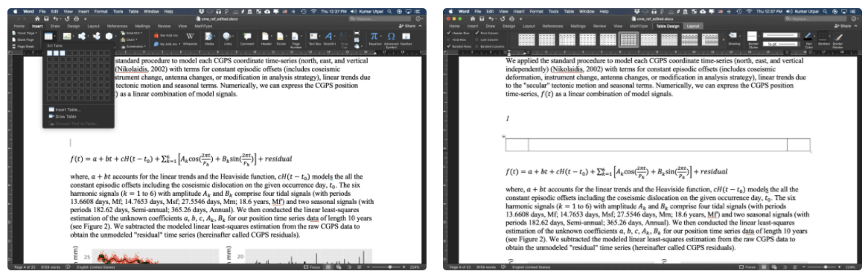Viewport: 868px width, 277px height.
Task: Select highlighted table style thumbnail, right window
Action: pos(628,39)
